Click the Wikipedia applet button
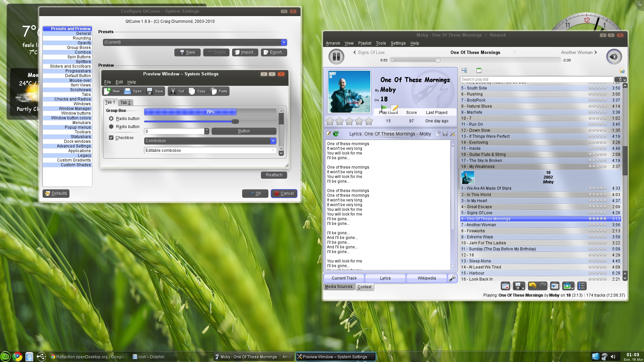 tap(427, 278)
